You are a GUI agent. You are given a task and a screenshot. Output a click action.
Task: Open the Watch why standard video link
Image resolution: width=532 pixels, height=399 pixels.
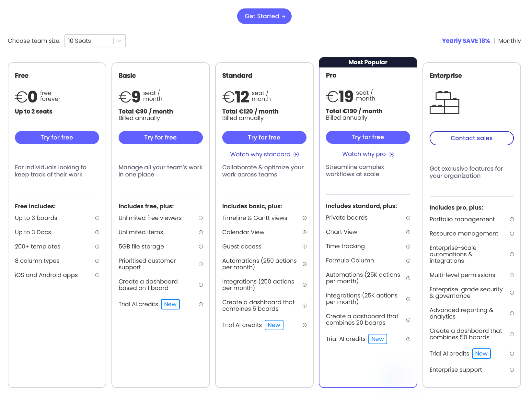tap(260, 154)
